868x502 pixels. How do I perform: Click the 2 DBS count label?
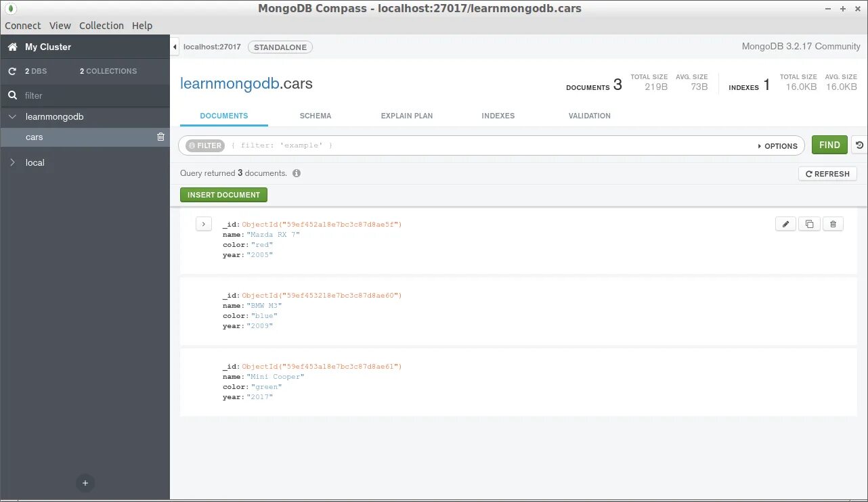[37, 71]
